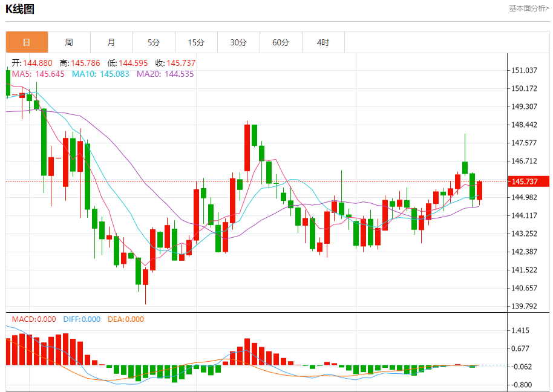This screenshot has width=553, height=392.
Task: Show the 30分 interval chart
Action: pyautogui.click(x=238, y=42)
